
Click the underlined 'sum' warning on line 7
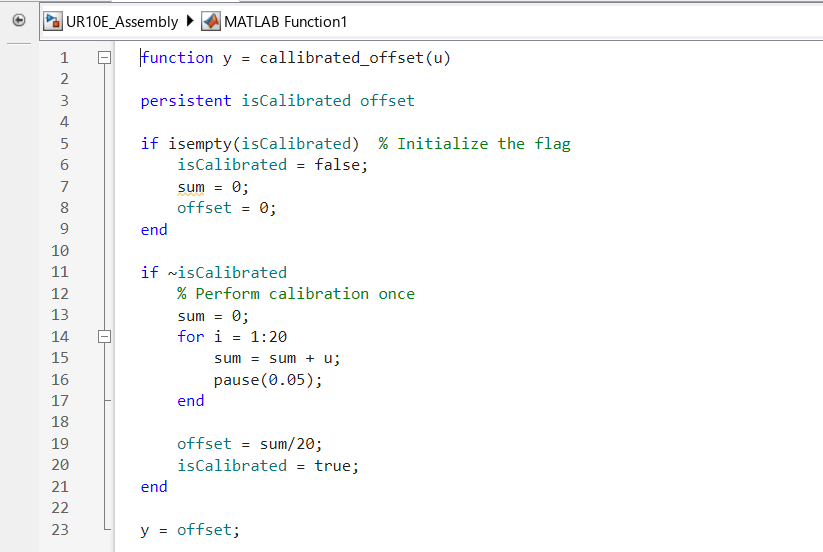(x=191, y=187)
